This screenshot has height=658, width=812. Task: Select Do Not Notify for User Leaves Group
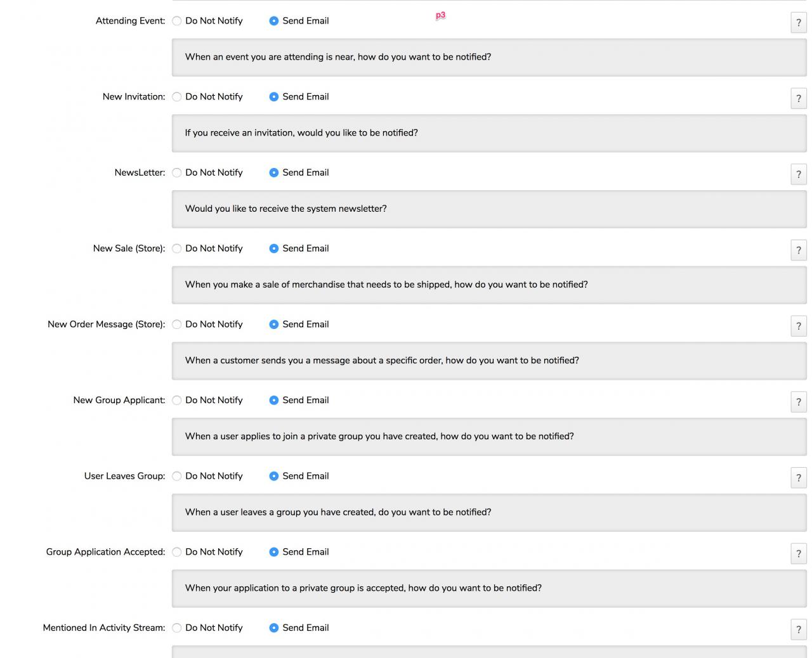tap(177, 476)
